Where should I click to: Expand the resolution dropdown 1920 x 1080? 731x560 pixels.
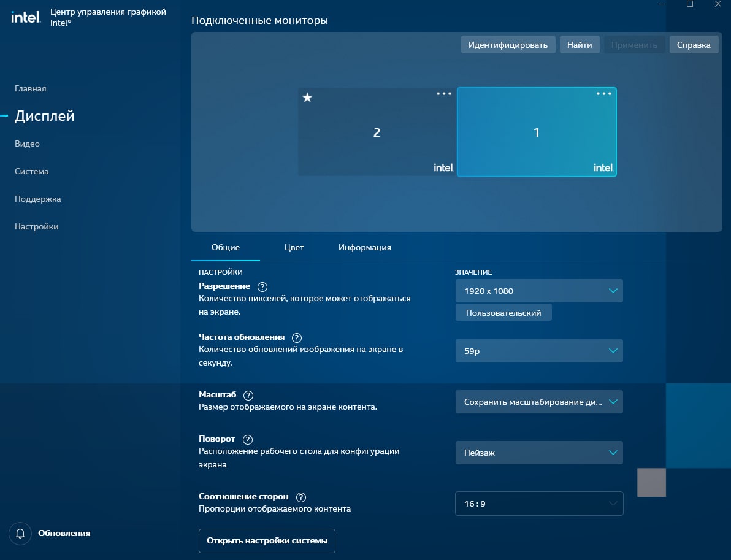(x=539, y=291)
